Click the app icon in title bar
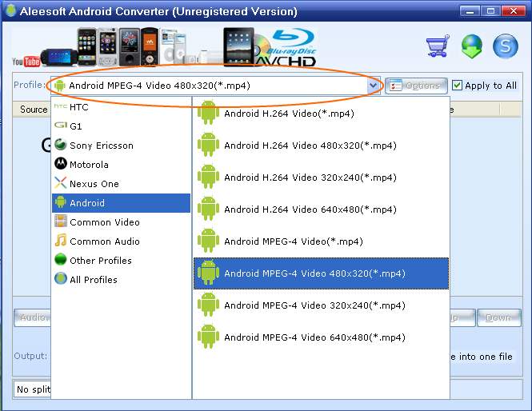 (x=11, y=10)
